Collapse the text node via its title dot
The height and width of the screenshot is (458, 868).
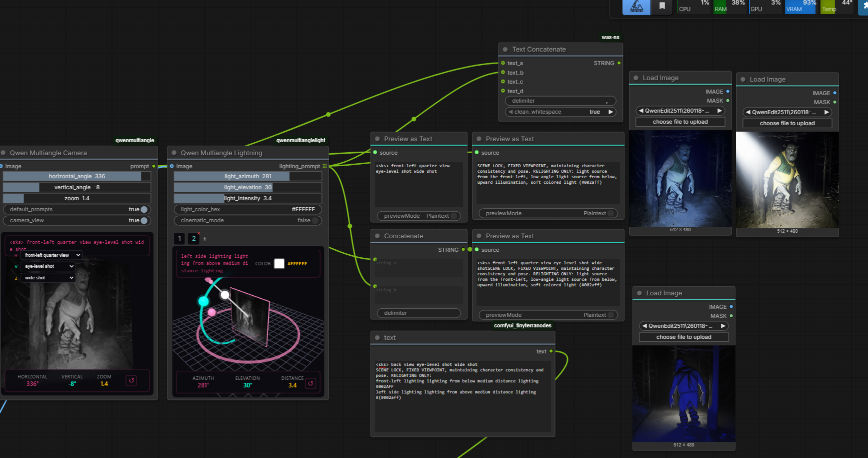tap(377, 337)
